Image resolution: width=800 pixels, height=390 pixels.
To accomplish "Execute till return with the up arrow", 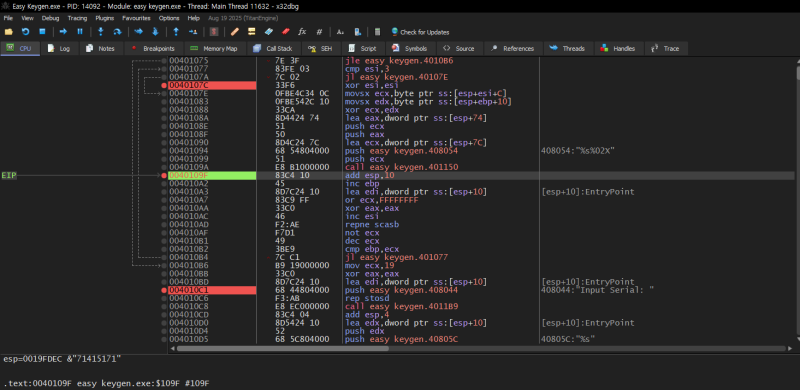I will 176,32.
